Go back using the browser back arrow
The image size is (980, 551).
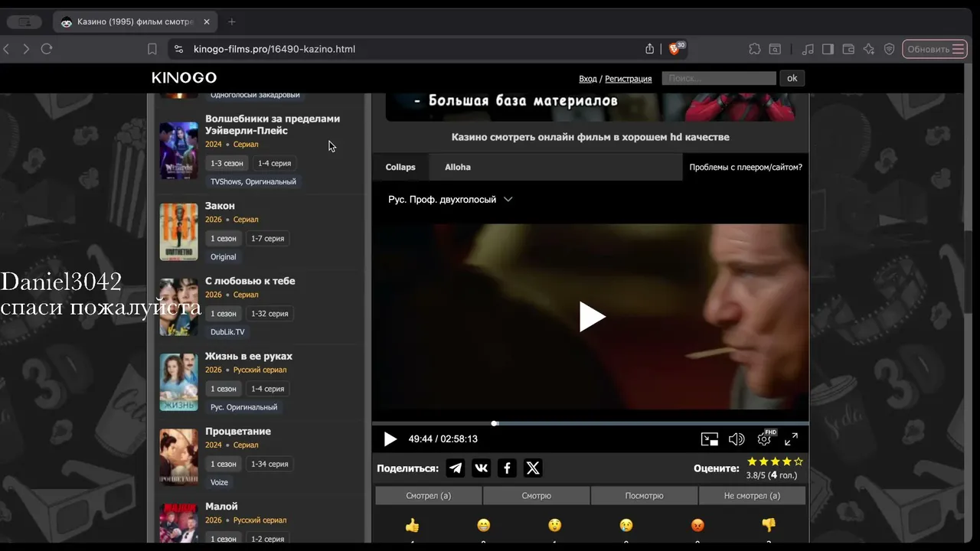point(6,49)
